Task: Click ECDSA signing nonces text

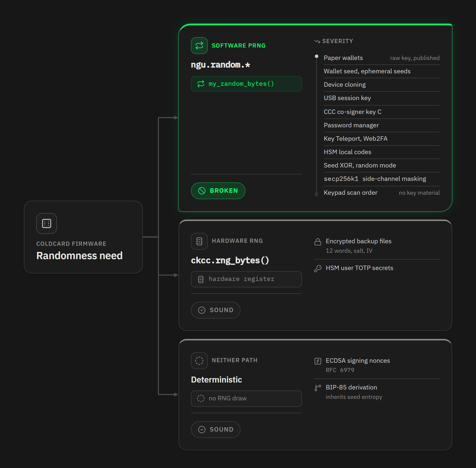Action: pyautogui.click(x=358, y=361)
